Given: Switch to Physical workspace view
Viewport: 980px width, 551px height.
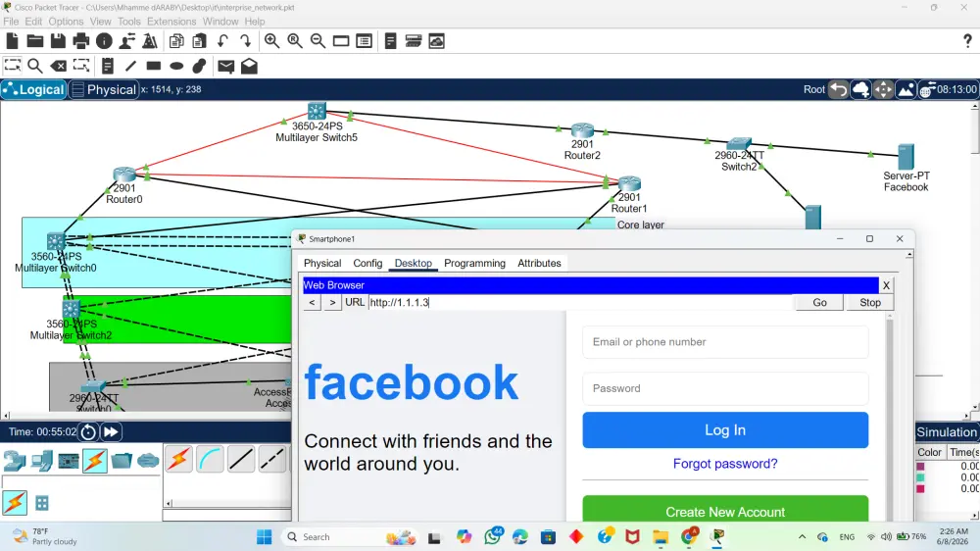Looking at the screenshot, I should [103, 89].
